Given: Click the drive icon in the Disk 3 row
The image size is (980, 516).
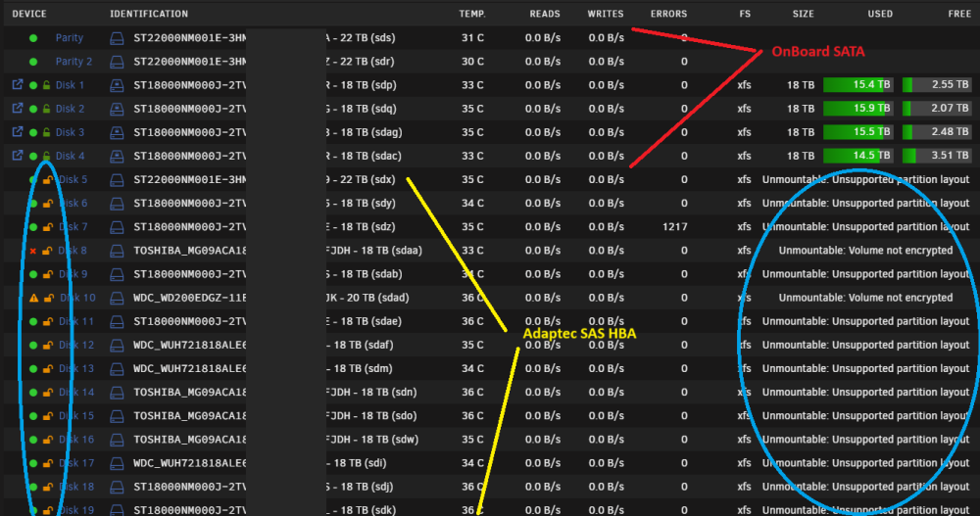Looking at the screenshot, I should [117, 132].
